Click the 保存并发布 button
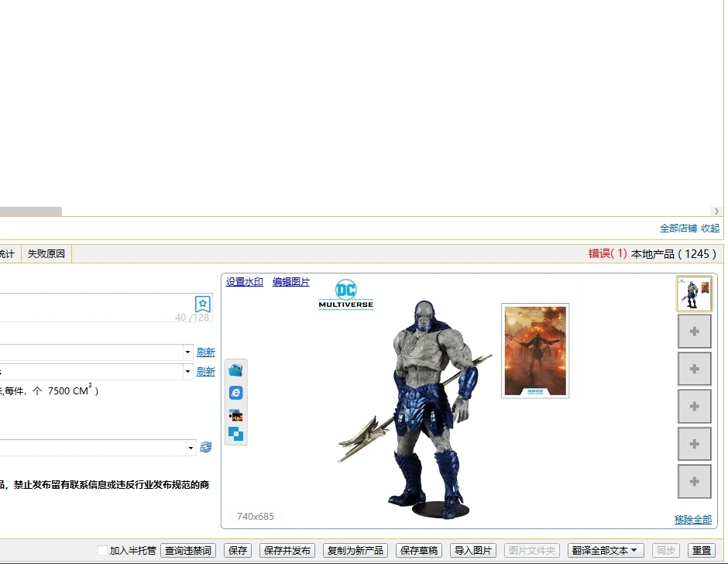The height and width of the screenshot is (564, 728). [x=287, y=551]
